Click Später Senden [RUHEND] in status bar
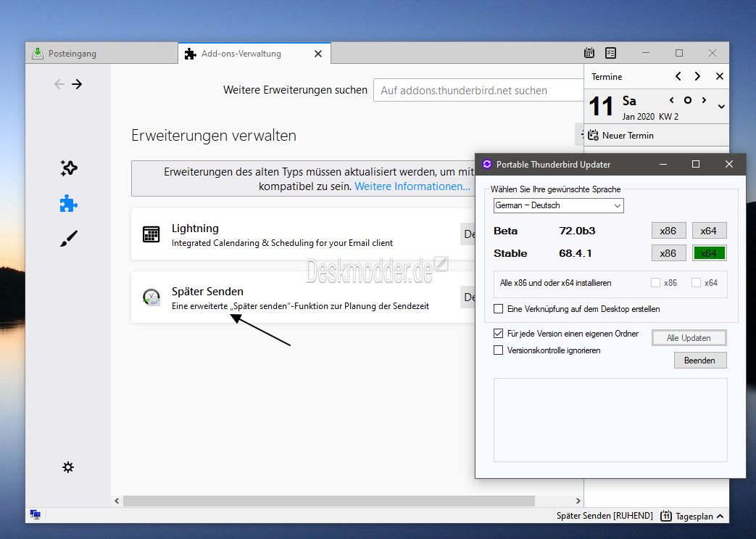The image size is (756, 539). (x=605, y=516)
